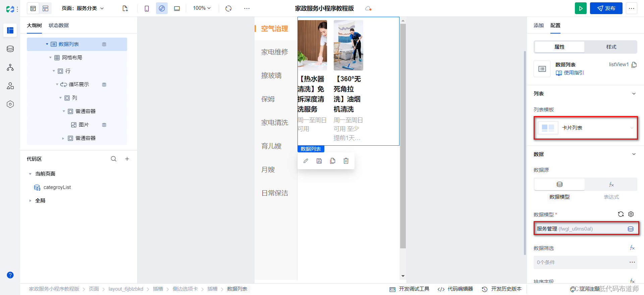Image resolution: width=644 pixels, height=295 pixels.
Task: Save data list as template icon
Action: pyautogui.click(x=319, y=161)
